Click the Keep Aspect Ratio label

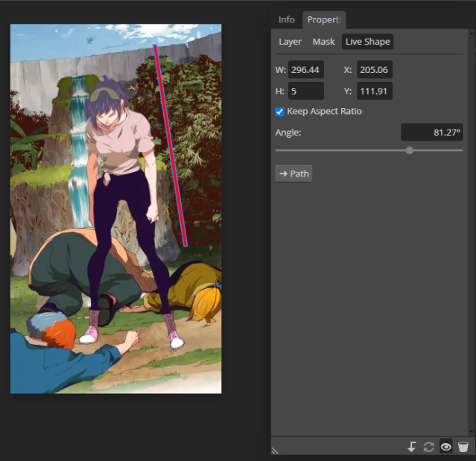tap(324, 112)
